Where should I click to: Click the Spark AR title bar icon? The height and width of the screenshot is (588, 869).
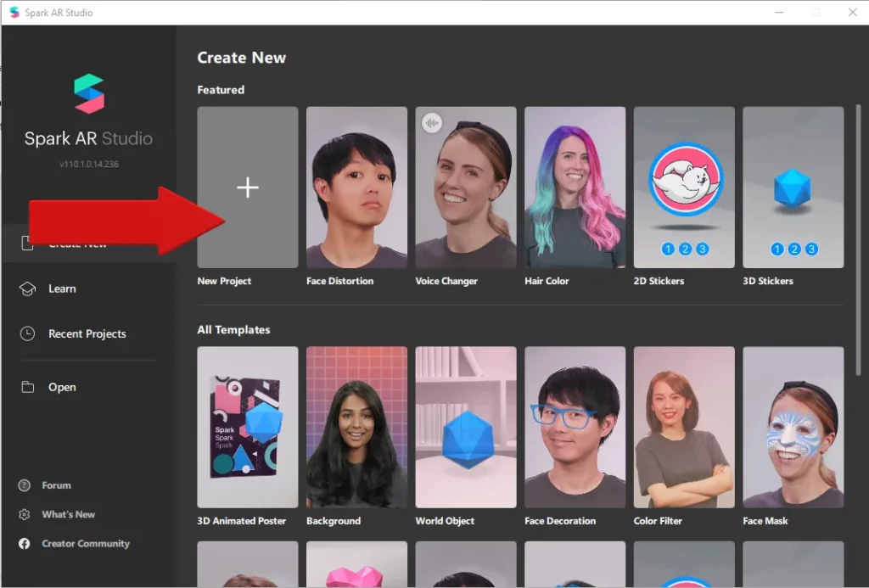coord(14,12)
